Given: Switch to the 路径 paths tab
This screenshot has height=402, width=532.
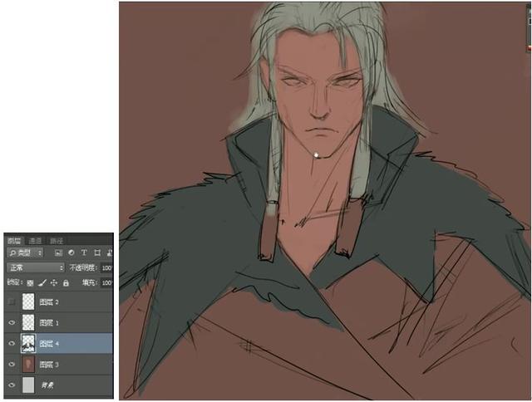Looking at the screenshot, I should click(56, 241).
